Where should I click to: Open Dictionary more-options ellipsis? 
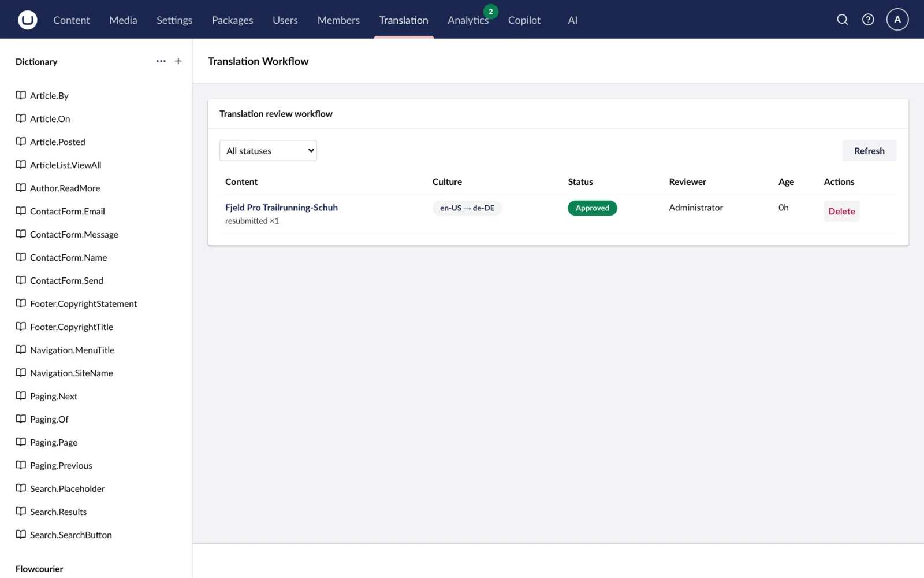pos(161,61)
